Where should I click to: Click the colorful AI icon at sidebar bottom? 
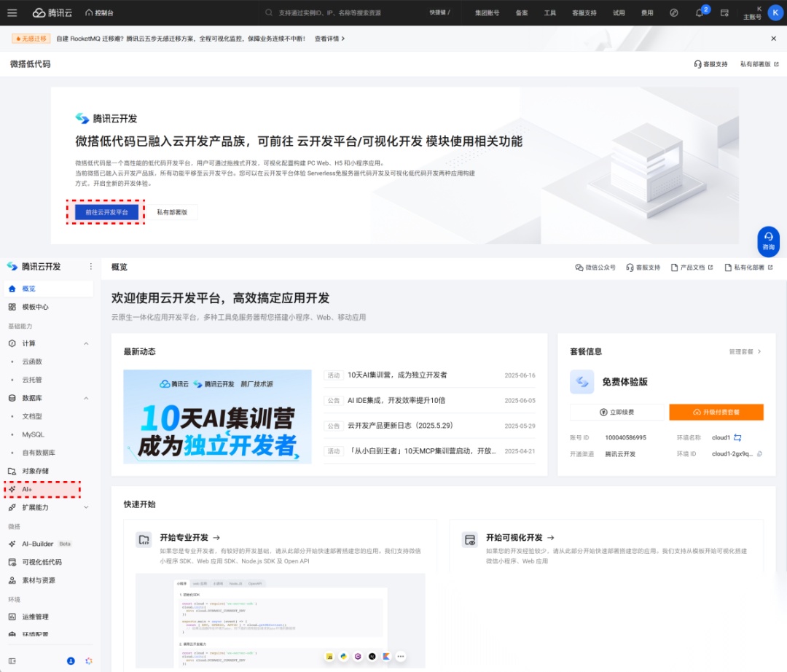(x=89, y=661)
